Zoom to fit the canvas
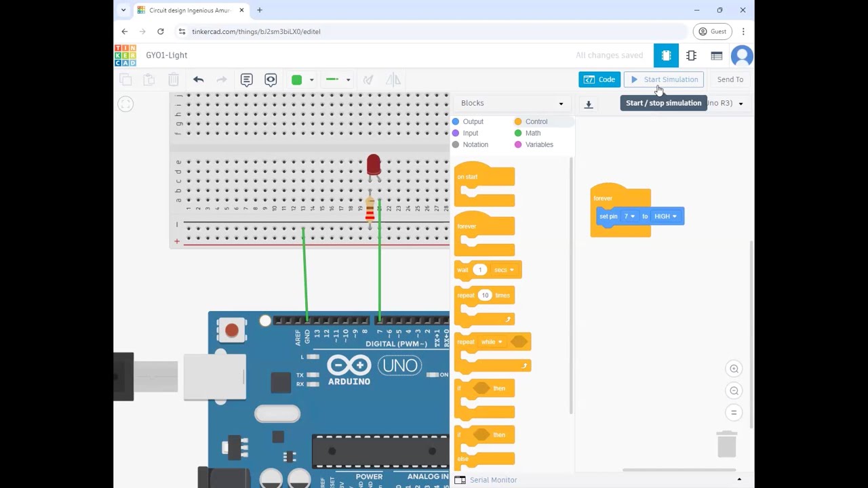This screenshot has width=868, height=488. pos(125,104)
